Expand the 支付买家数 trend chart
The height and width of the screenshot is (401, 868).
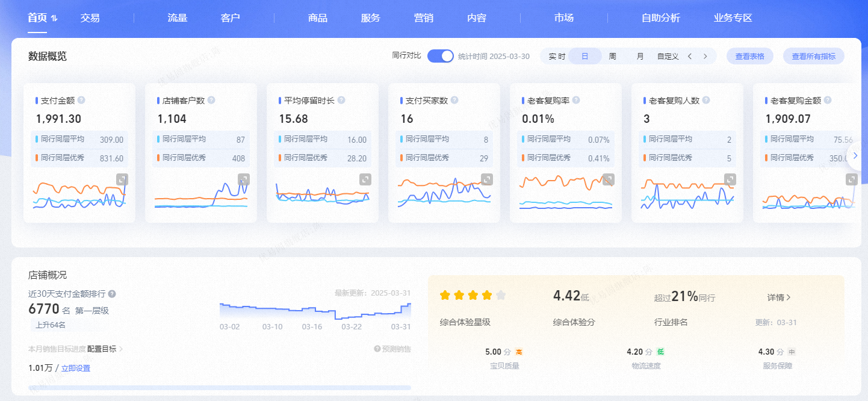point(487,179)
